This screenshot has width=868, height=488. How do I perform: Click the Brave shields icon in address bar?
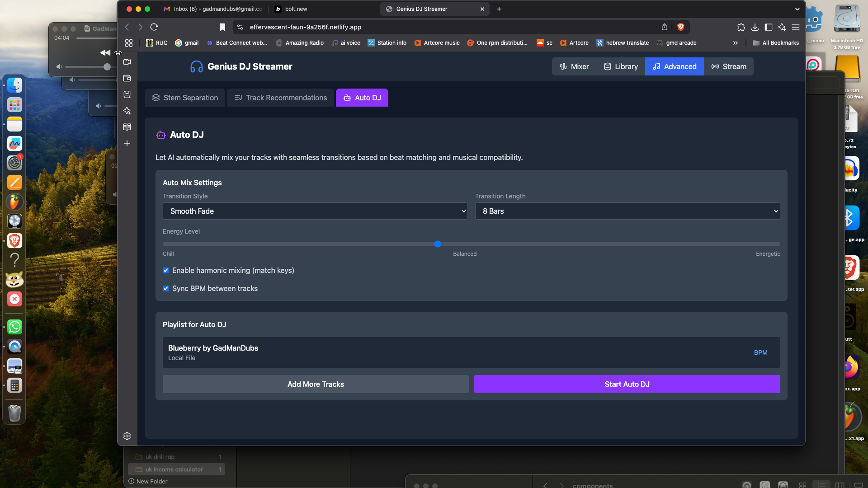click(x=680, y=27)
